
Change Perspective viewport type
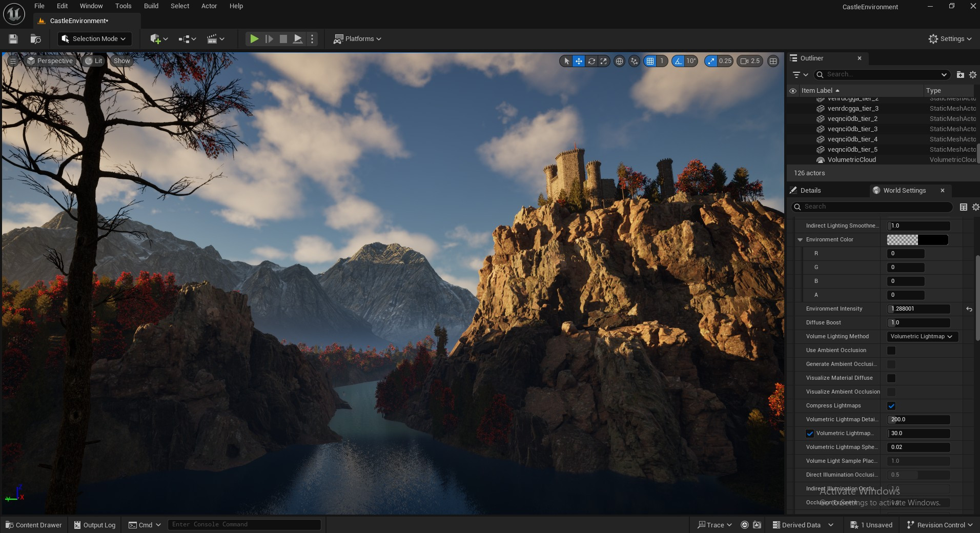pos(50,61)
